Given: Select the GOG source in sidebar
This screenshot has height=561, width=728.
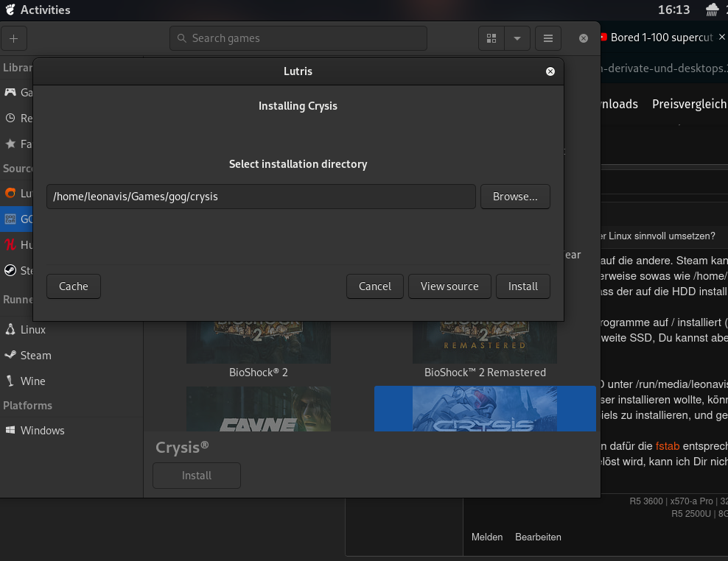Looking at the screenshot, I should [x=16, y=219].
